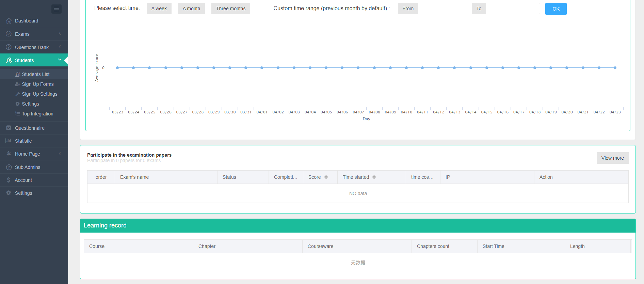This screenshot has width=644, height=284.
Task: Click the order column header
Action: 101,177
